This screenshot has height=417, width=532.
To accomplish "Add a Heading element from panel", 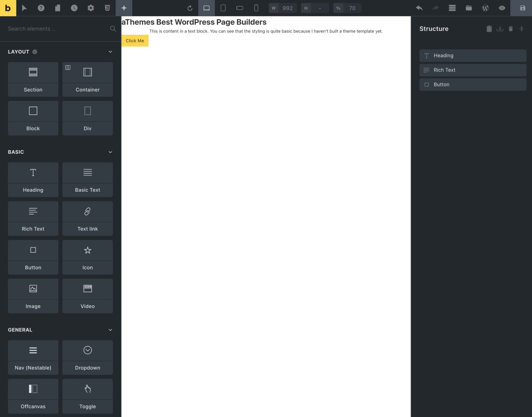I will (33, 180).
